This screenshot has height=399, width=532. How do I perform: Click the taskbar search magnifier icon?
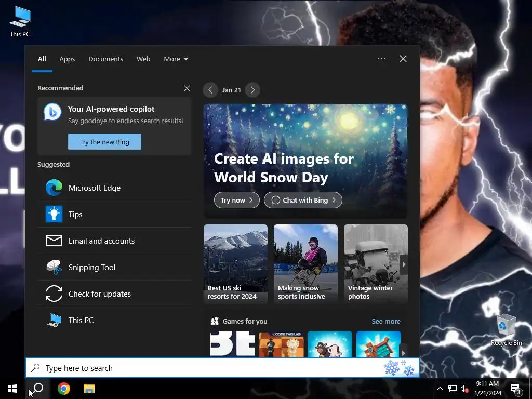[38, 388]
